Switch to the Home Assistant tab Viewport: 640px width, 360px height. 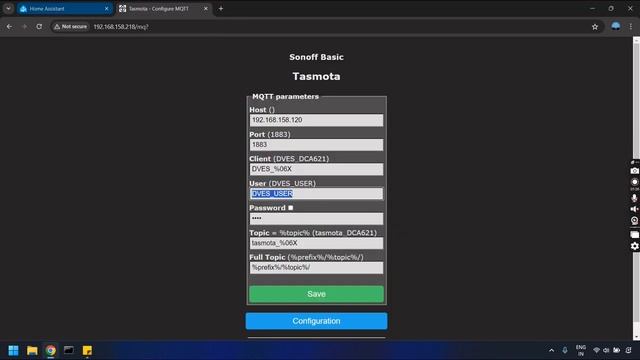[x=65, y=9]
